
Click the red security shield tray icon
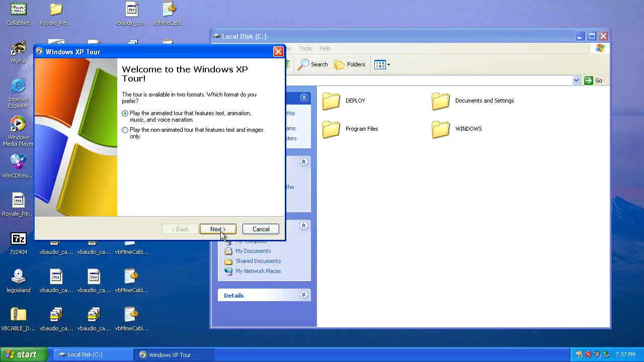click(x=588, y=354)
